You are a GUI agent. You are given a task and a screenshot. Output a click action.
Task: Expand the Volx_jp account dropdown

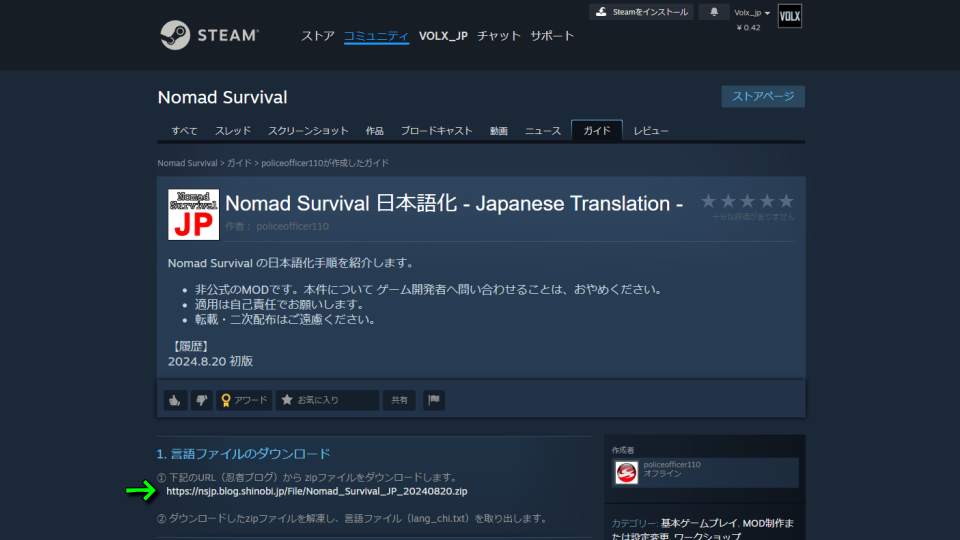pyautogui.click(x=752, y=12)
